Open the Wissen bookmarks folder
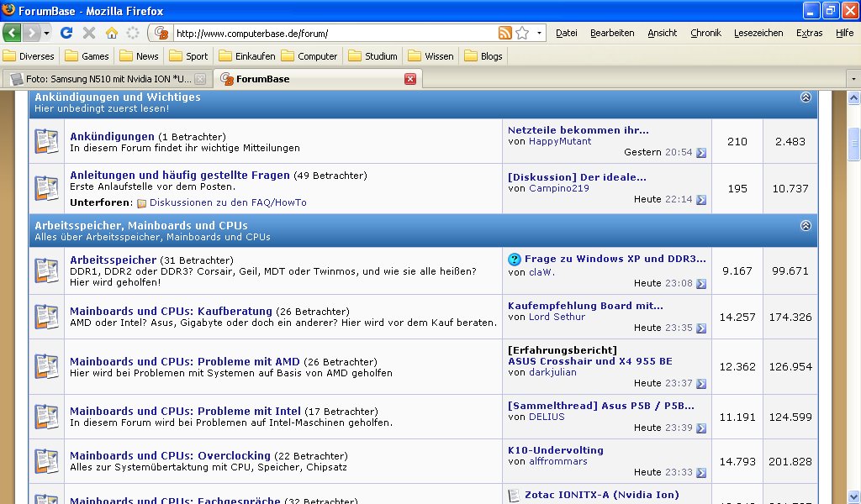861x504 pixels. (x=431, y=56)
